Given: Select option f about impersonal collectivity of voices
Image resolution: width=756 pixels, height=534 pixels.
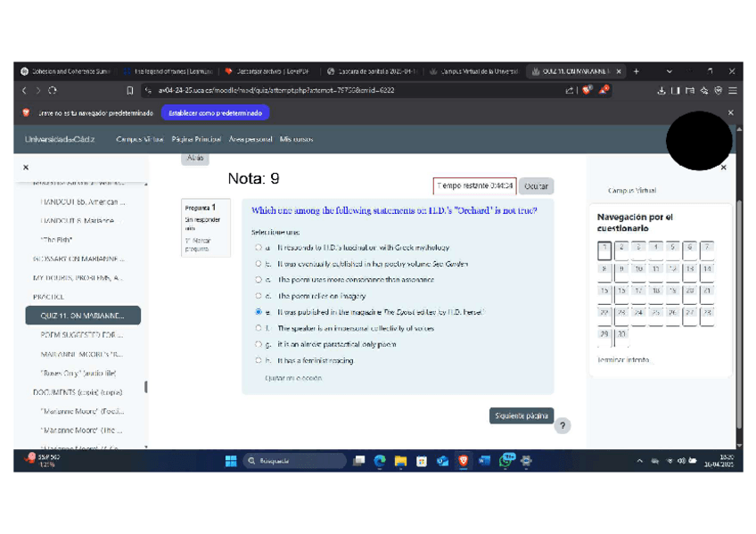Looking at the screenshot, I should tap(259, 328).
